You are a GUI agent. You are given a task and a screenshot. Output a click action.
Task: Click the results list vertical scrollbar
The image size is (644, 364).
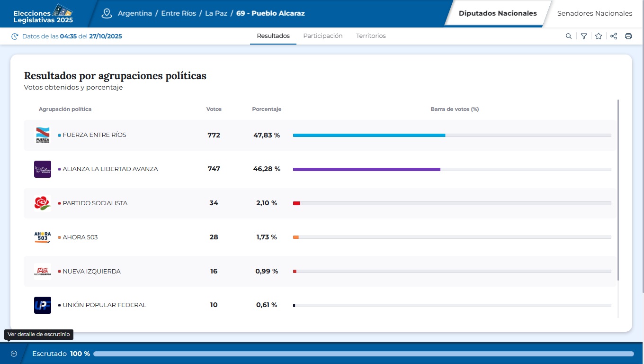pyautogui.click(x=618, y=190)
